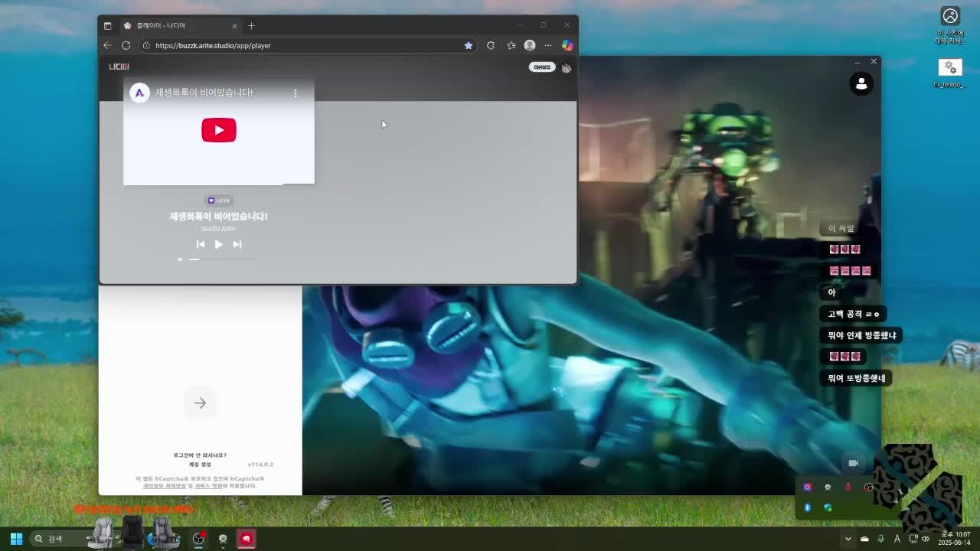Image resolution: width=980 pixels, height=551 pixels.
Task: Click the microphone tray icon
Action: click(x=881, y=539)
